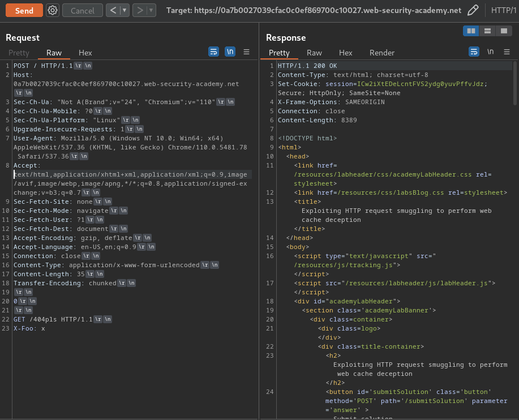Click 'Transfer-Encoding: chunked' header

65,283
